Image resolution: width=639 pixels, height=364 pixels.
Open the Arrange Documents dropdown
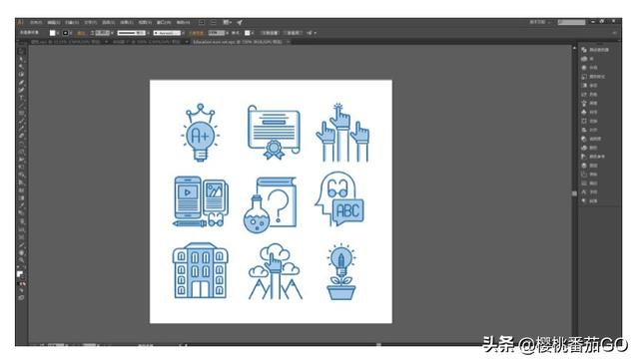[x=227, y=22]
